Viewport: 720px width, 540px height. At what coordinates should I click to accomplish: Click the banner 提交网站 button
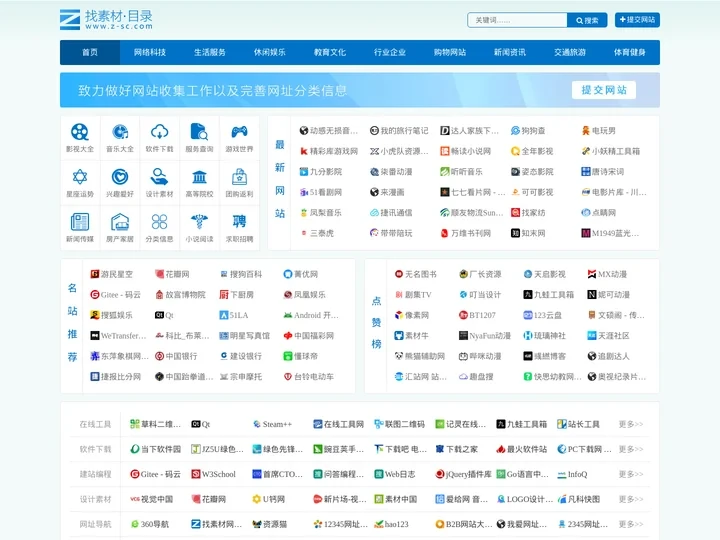(x=604, y=90)
